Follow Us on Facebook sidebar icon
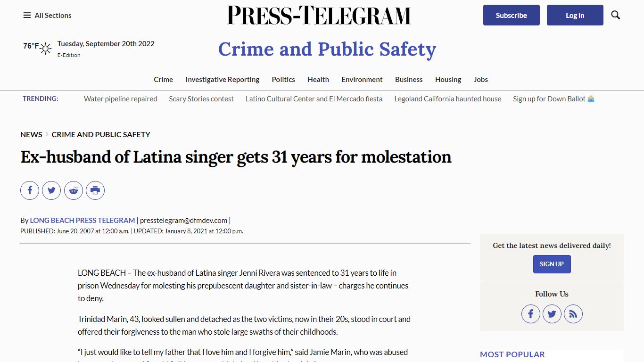 530,314
